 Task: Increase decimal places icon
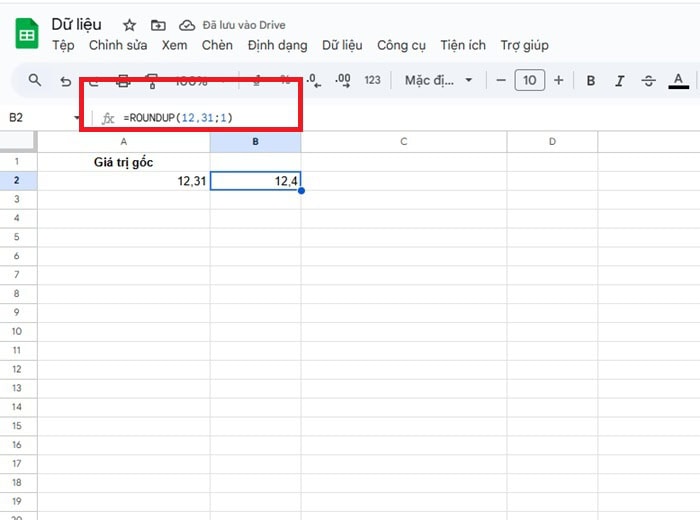click(342, 80)
